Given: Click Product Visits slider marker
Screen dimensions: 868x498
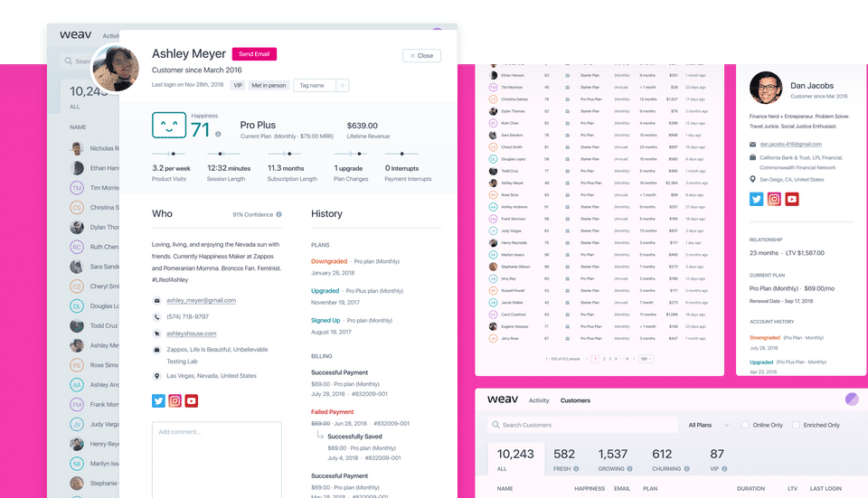Looking at the screenshot, I should [x=174, y=154].
